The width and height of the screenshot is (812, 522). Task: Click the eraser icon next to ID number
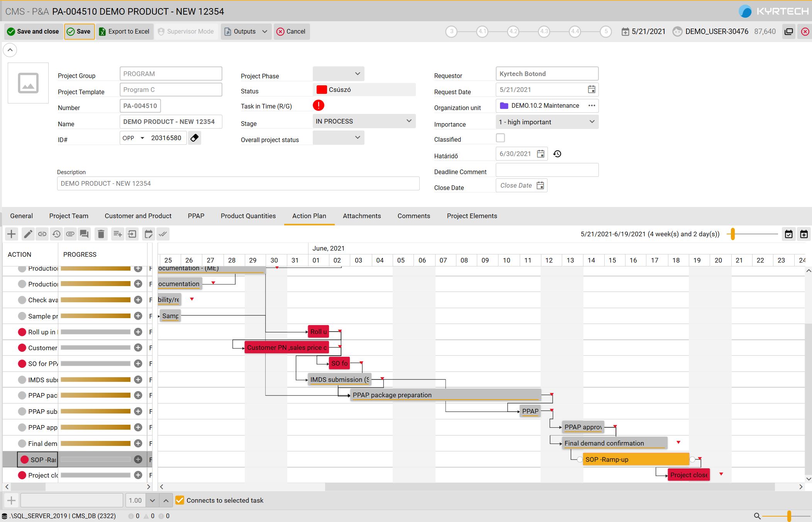[195, 138]
